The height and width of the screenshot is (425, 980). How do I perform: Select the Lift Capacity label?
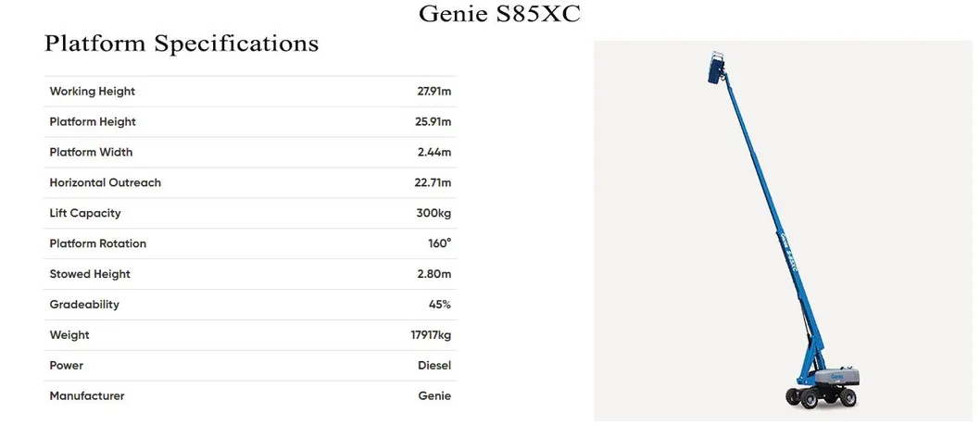[x=85, y=214]
